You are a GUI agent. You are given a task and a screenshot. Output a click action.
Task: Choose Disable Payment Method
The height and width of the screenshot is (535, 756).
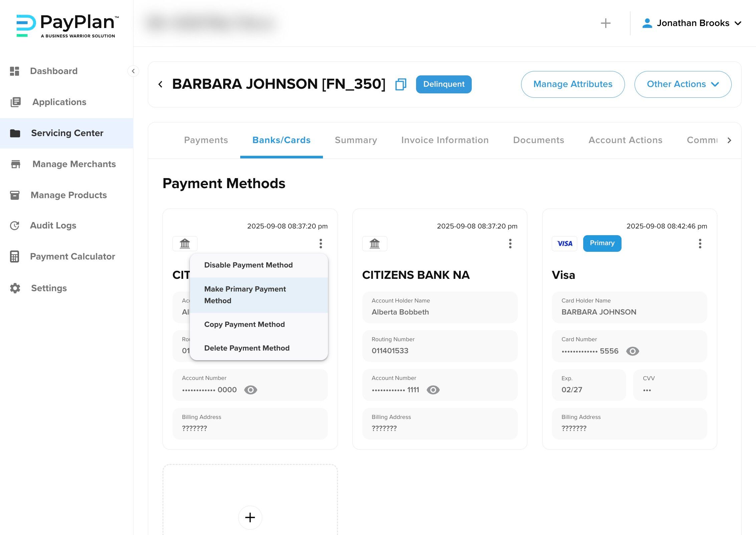pyautogui.click(x=259, y=265)
